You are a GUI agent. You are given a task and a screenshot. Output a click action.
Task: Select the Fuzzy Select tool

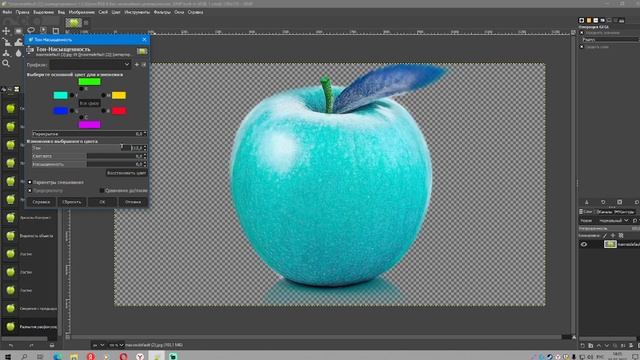click(x=43, y=31)
